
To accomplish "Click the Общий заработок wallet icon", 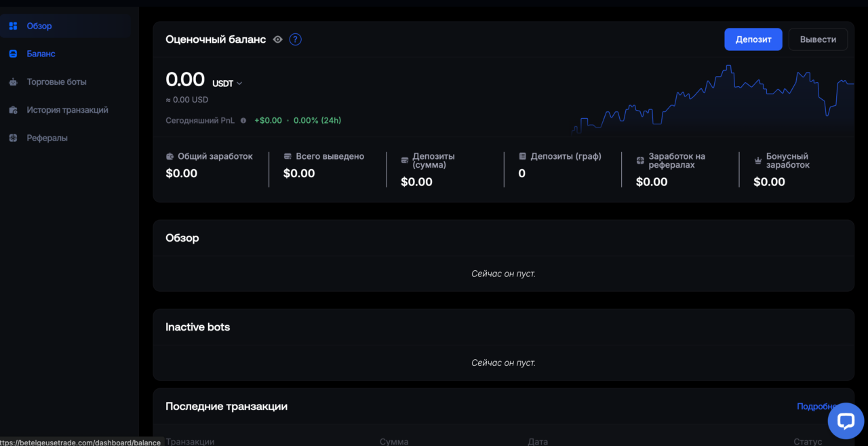I will [170, 157].
